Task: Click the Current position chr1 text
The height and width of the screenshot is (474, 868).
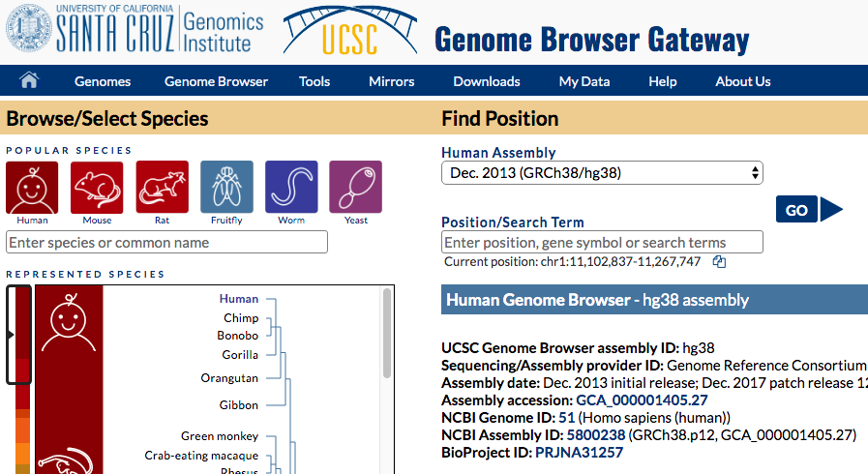Action: pyautogui.click(x=573, y=261)
